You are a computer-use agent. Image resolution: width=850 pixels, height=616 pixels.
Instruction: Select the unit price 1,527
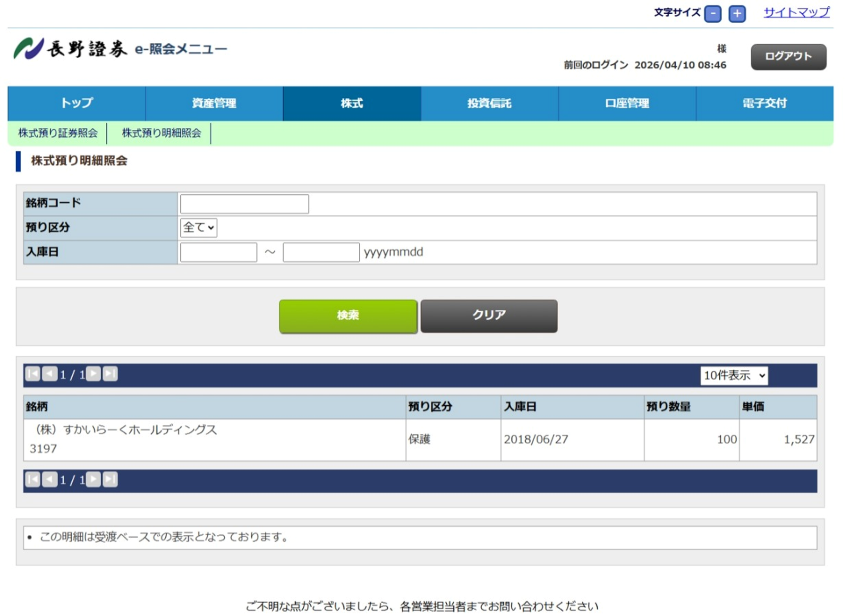(799, 440)
